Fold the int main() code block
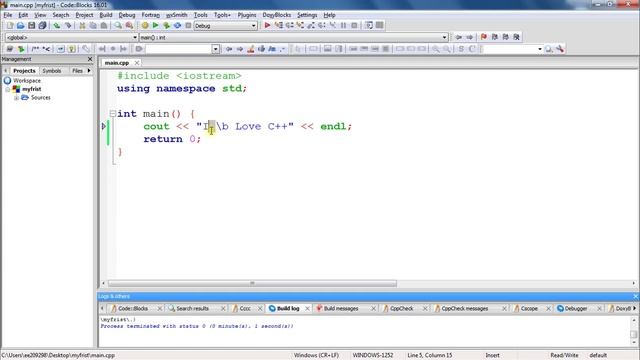Screen dimensions: 640x360 point(112,113)
